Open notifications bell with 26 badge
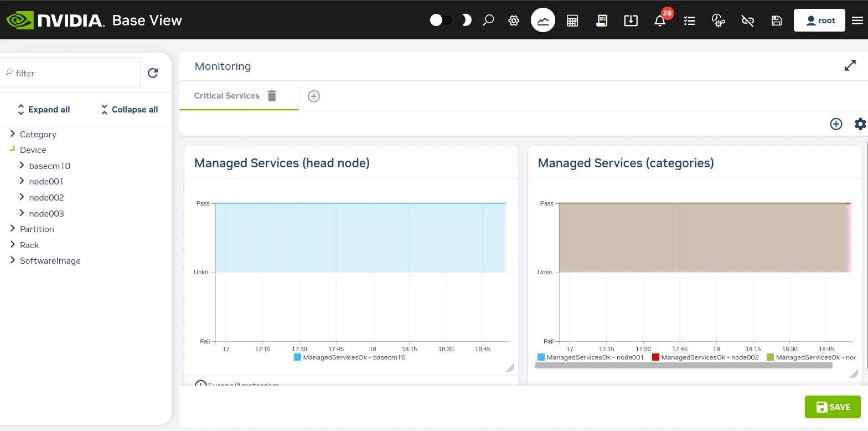868x431 pixels. (660, 20)
